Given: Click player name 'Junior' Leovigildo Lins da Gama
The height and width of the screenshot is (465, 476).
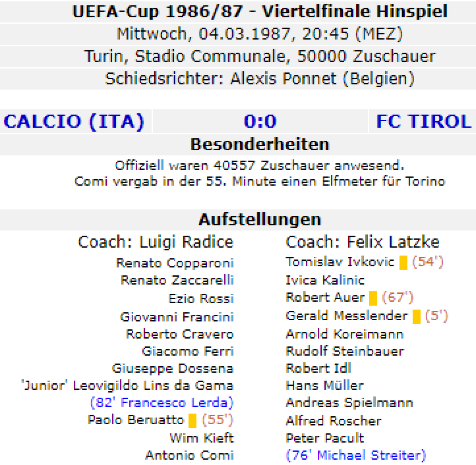Looking at the screenshot, I should pos(127,385).
